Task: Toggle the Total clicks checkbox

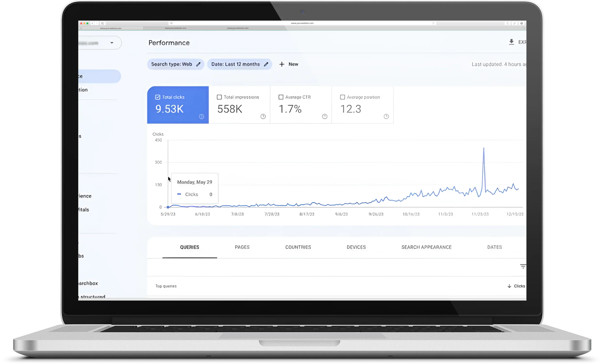Action: point(157,97)
